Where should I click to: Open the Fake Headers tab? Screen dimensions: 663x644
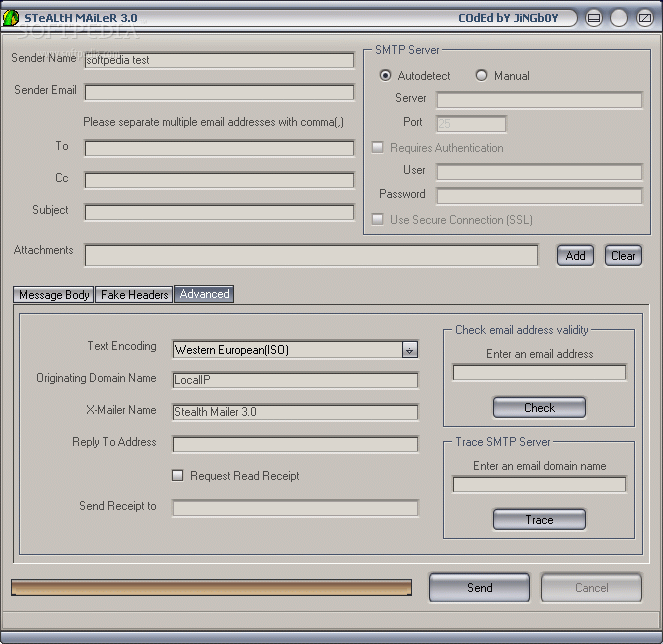tap(134, 295)
